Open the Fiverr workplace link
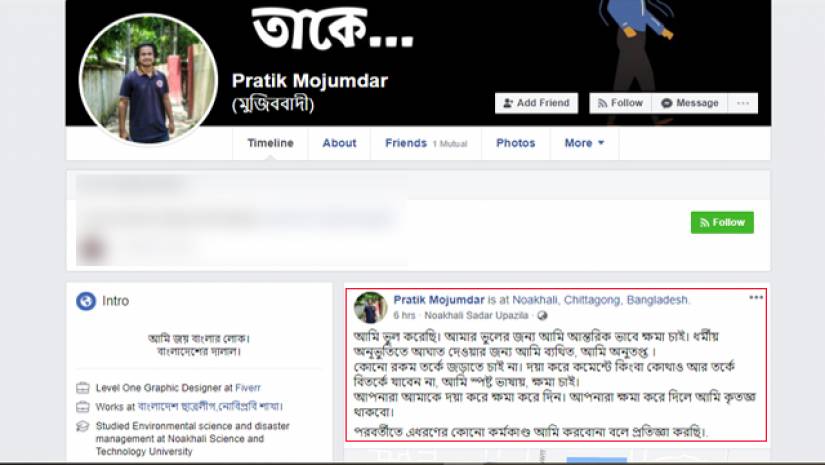Image resolution: width=825 pixels, height=465 pixels. [x=248, y=388]
